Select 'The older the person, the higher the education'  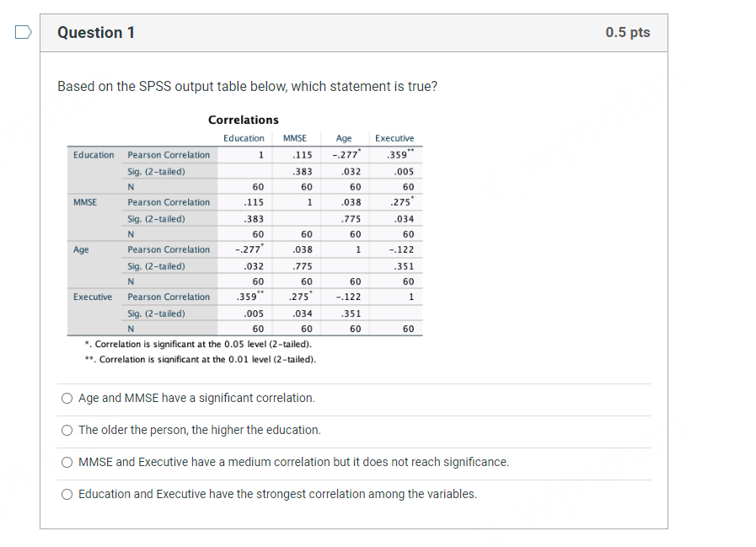pyautogui.click(x=67, y=430)
